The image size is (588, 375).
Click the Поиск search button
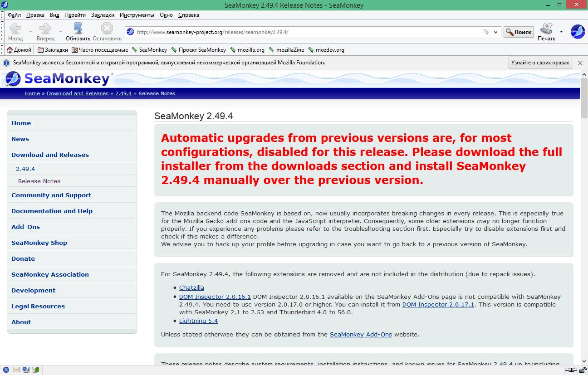pos(518,32)
